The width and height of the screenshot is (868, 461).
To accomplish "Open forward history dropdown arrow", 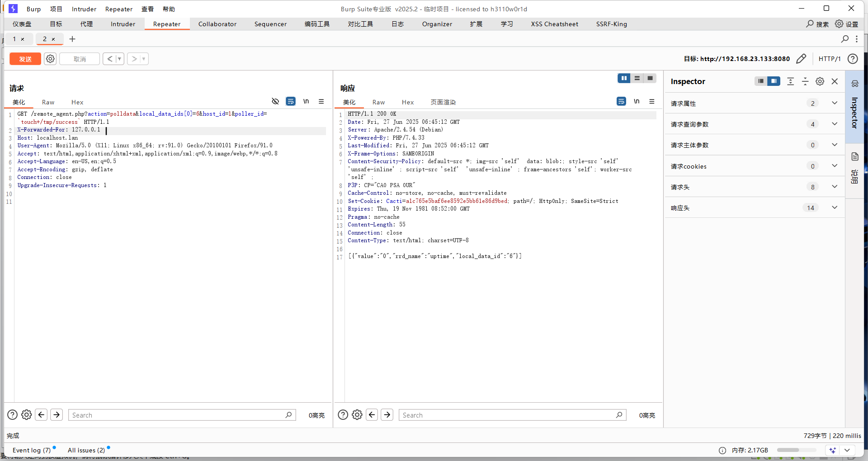I will click(144, 59).
